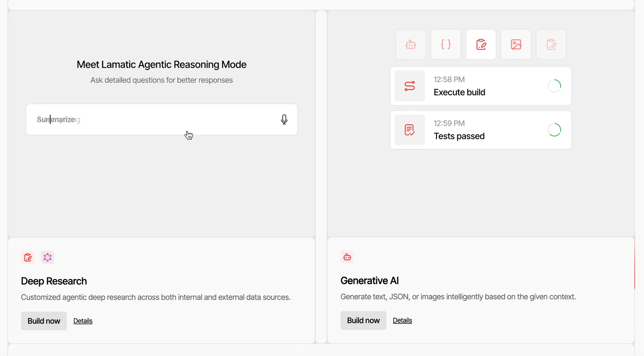644x356 pixels.
Task: Click the Tests passed checklist icon
Action: click(410, 130)
